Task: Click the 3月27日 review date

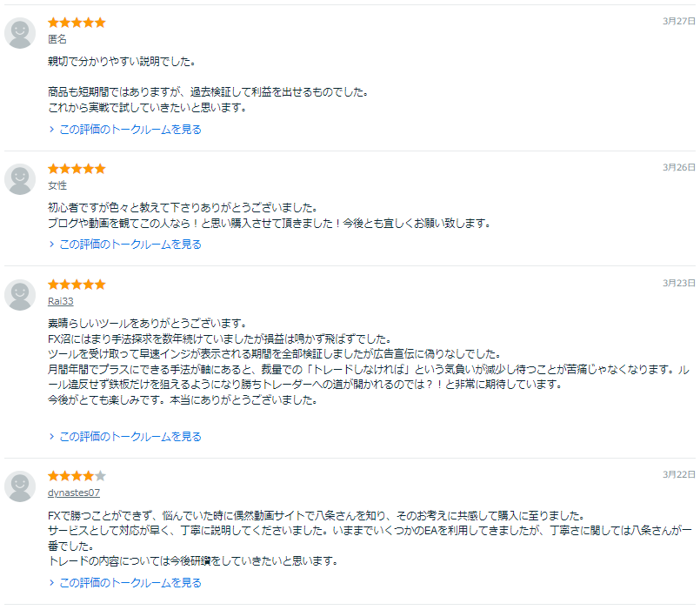Action: pos(679,21)
